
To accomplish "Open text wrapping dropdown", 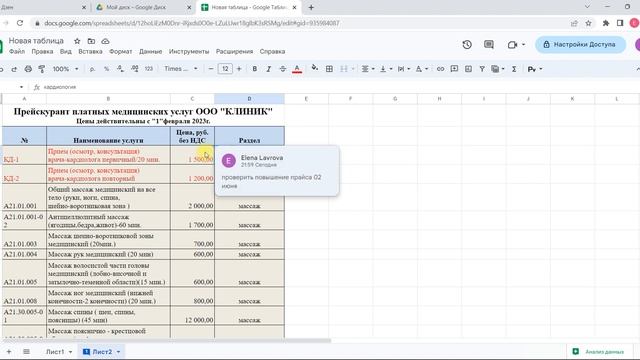I will [404, 69].
